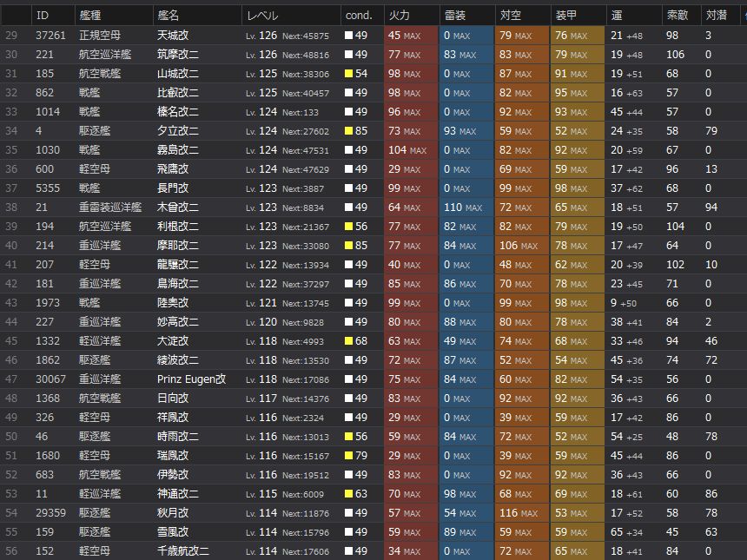Click luck value 65 +34 for 雪風改

(x=626, y=532)
